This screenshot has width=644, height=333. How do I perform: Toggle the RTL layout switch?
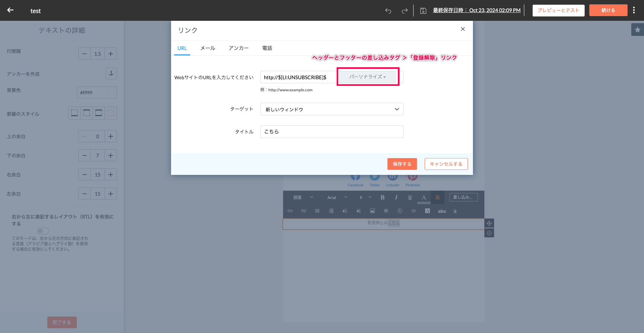click(43, 231)
